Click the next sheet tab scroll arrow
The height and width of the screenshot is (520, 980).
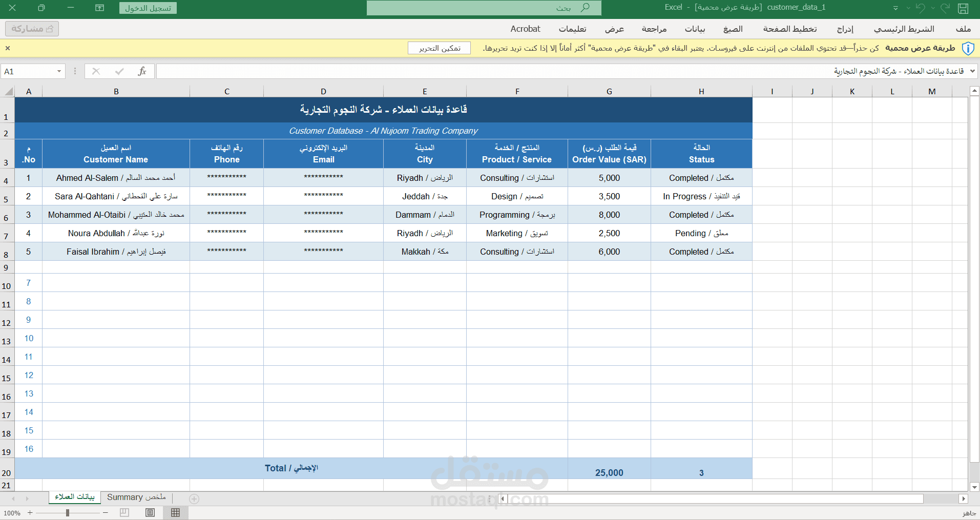(27, 498)
